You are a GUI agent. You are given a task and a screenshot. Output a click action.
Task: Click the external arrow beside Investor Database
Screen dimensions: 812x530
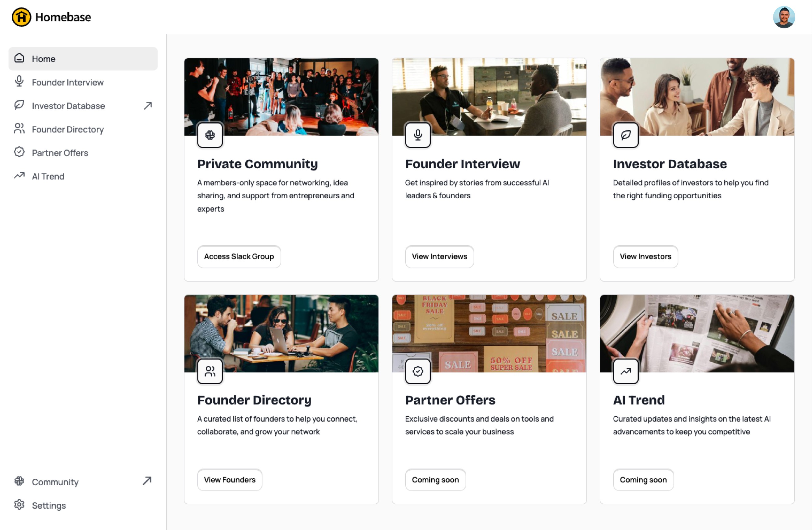(x=148, y=106)
